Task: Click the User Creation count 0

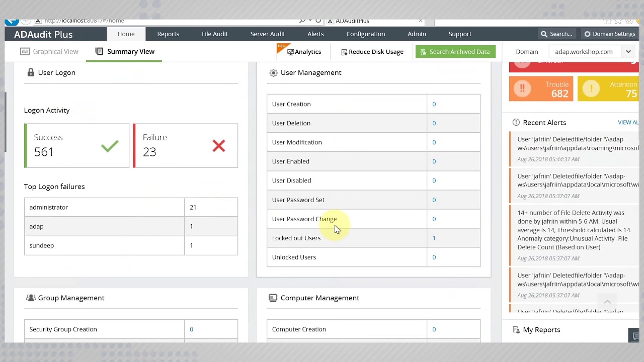Action: 434,104
